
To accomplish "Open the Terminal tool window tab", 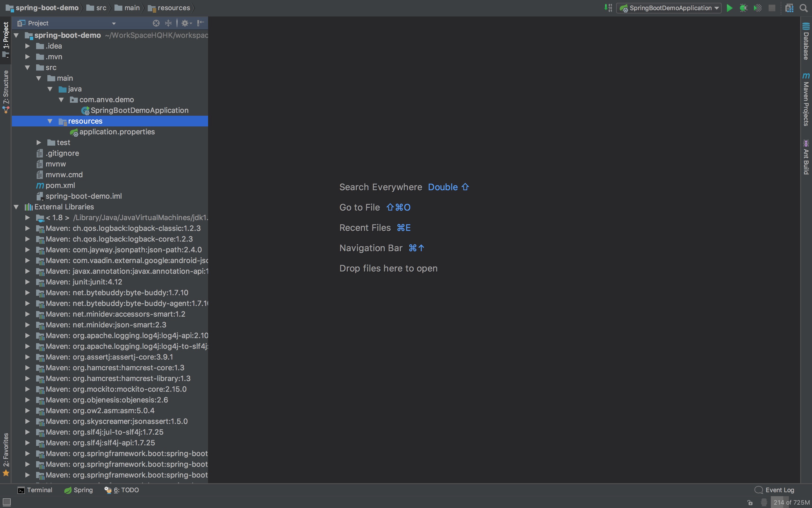I will 35,490.
